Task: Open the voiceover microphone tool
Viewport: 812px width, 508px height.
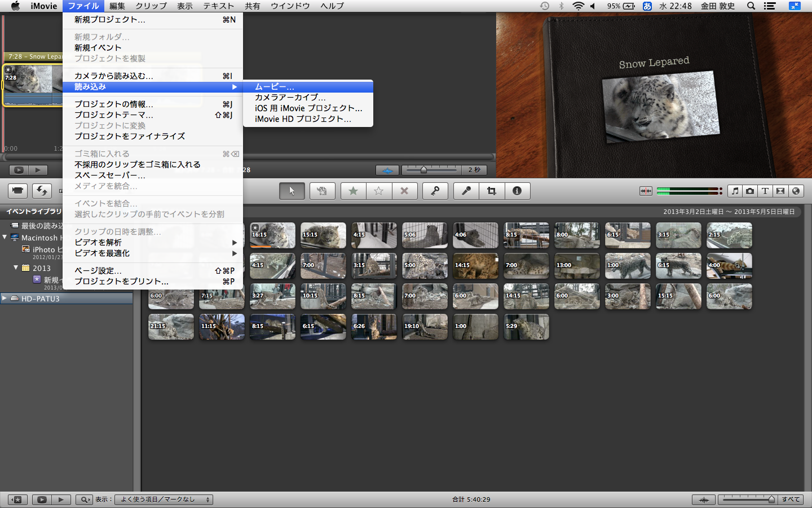Action: (x=466, y=191)
